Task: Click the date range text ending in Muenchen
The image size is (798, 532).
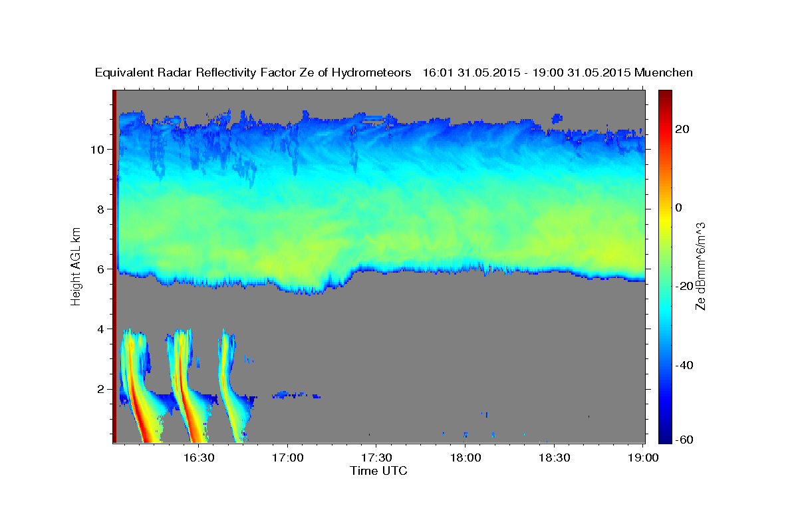Action: click(558, 73)
